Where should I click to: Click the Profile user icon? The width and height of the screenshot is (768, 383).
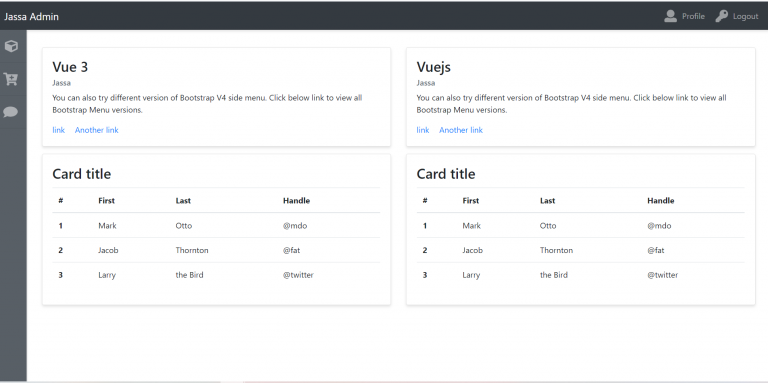(x=670, y=16)
